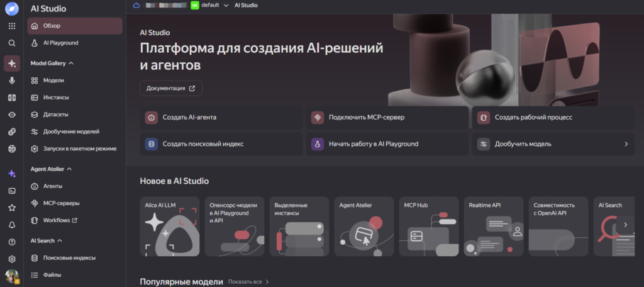The image size is (644, 287).
Task: Open Инстансы in sidebar
Action: pyautogui.click(x=75, y=98)
